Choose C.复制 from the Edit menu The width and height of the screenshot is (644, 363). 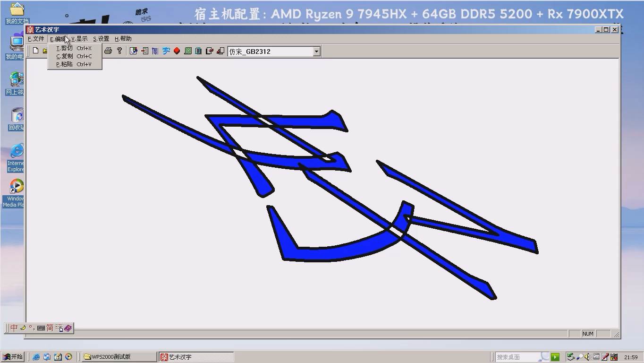point(75,56)
